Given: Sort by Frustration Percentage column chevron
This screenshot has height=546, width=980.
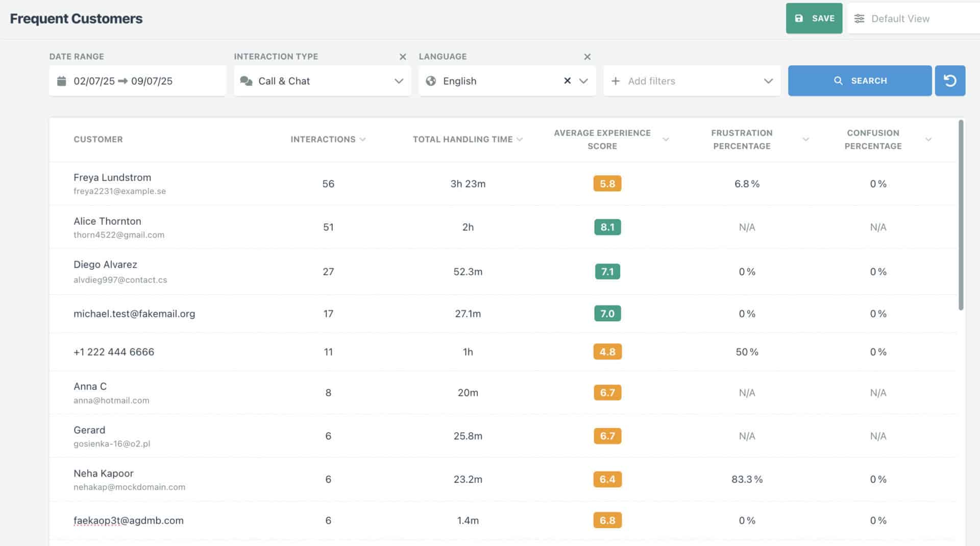Looking at the screenshot, I should pyautogui.click(x=805, y=139).
